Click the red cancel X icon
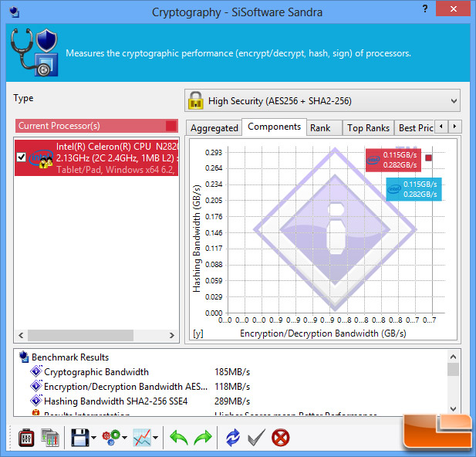This screenshot has height=457, width=476. [x=281, y=438]
